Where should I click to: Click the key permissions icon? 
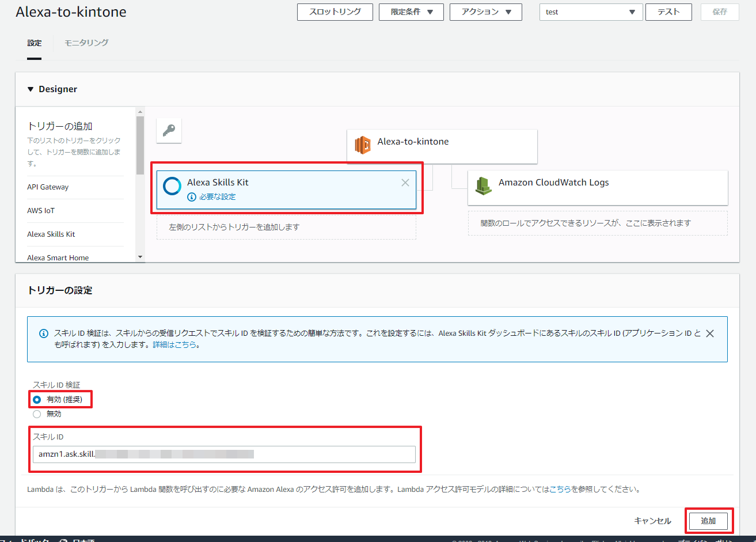[x=169, y=131]
